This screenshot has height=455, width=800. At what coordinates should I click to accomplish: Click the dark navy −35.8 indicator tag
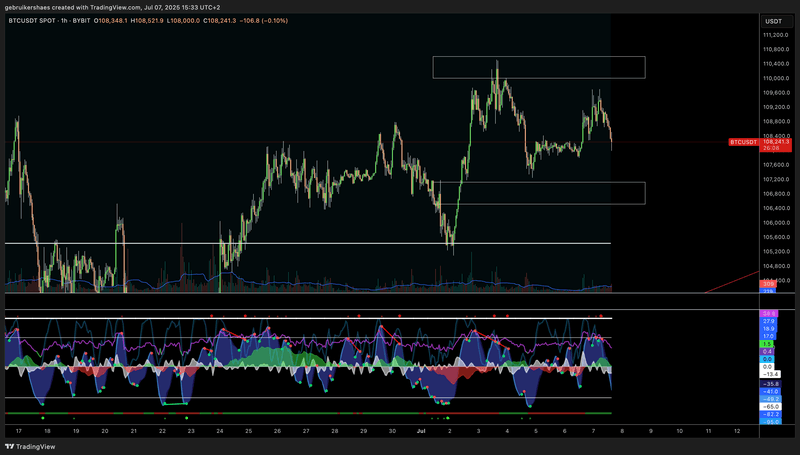click(770, 384)
